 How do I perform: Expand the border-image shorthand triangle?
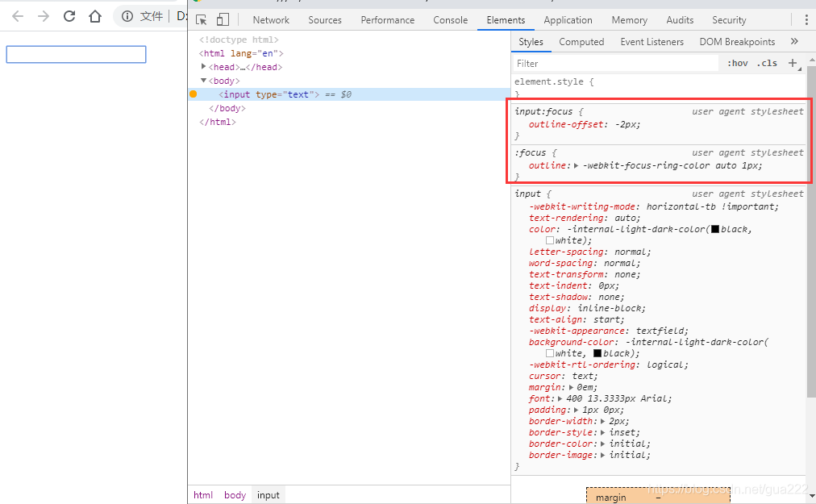pyautogui.click(x=602, y=455)
